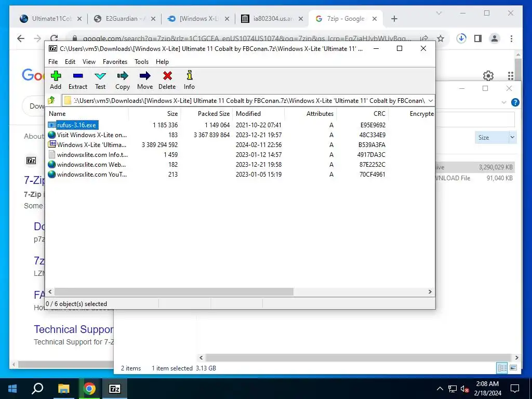Open the notification center icon
The image size is (532, 399).
tap(515, 389)
